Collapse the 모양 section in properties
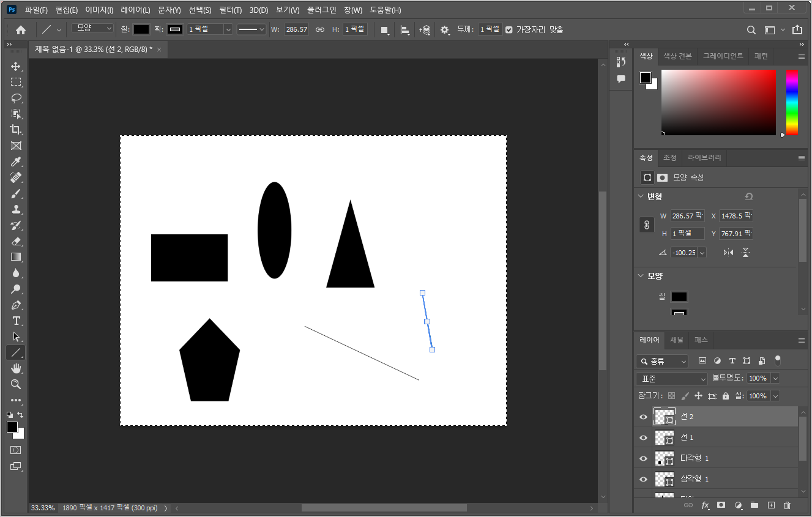This screenshot has width=812, height=517. pos(641,276)
